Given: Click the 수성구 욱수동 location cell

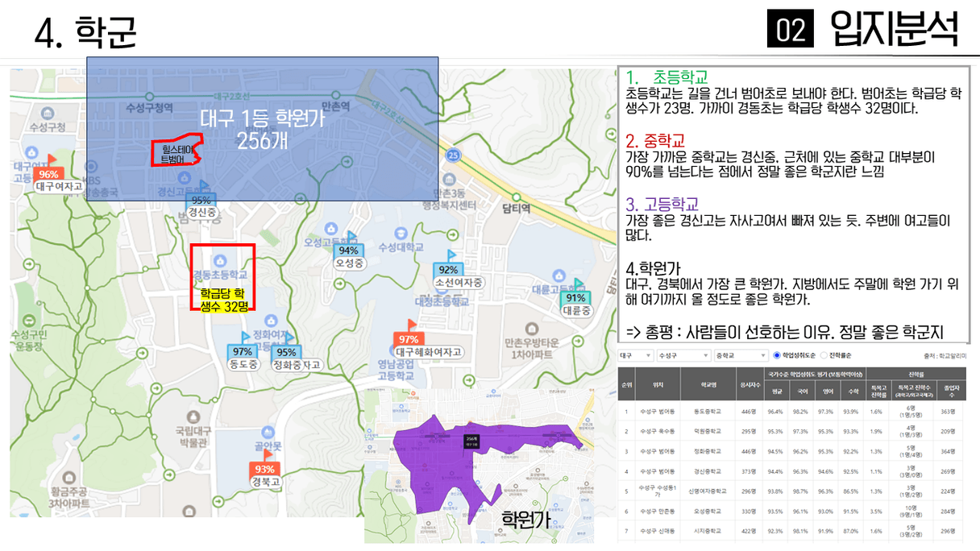Looking at the screenshot, I should point(658,431).
